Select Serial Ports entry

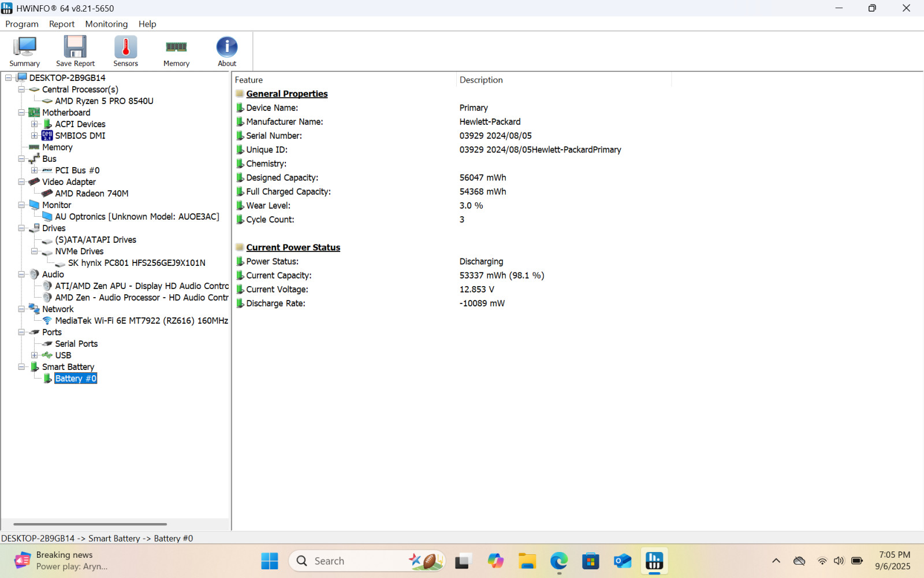coord(76,343)
